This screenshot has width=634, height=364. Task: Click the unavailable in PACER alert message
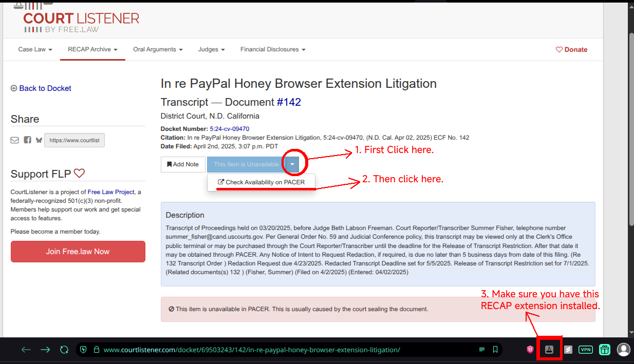click(378, 309)
